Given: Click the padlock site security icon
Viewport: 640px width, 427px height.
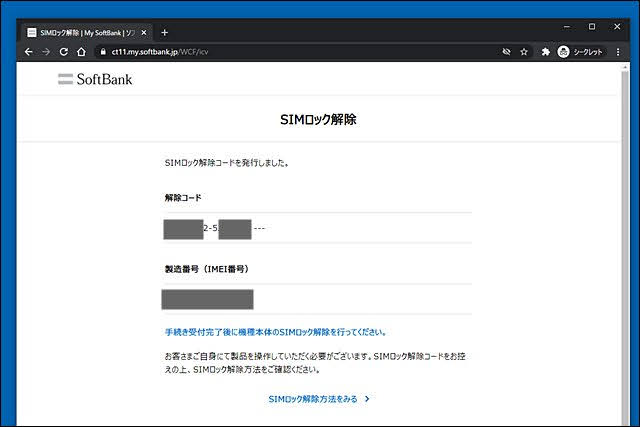Looking at the screenshot, I should click(x=103, y=52).
